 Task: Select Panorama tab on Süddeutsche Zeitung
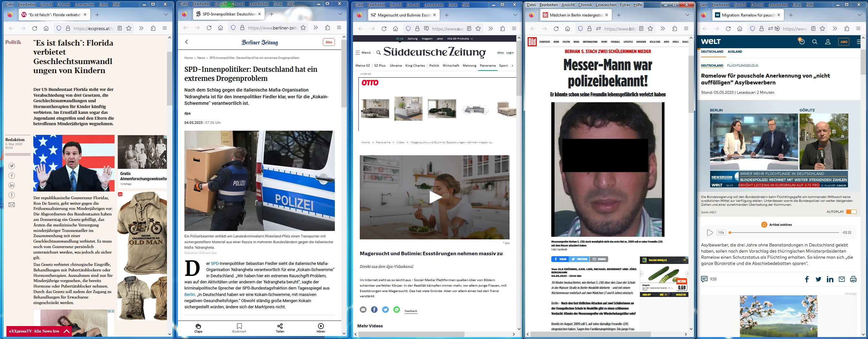pos(488,66)
